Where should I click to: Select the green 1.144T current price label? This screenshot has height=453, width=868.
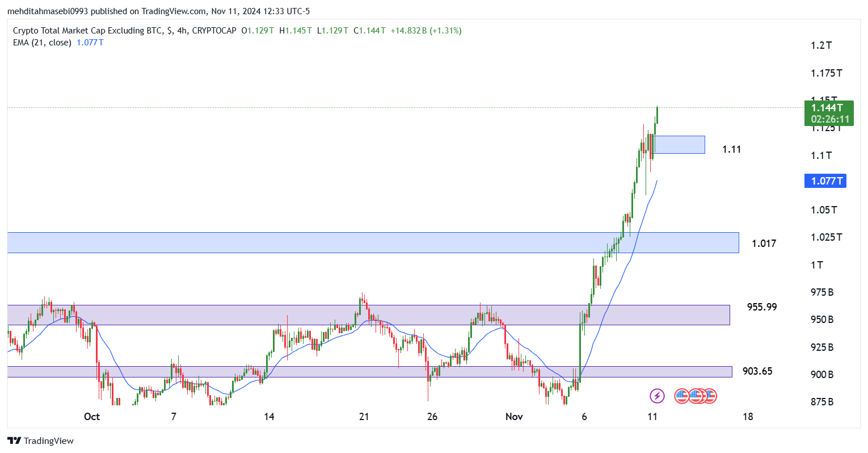pyautogui.click(x=829, y=113)
